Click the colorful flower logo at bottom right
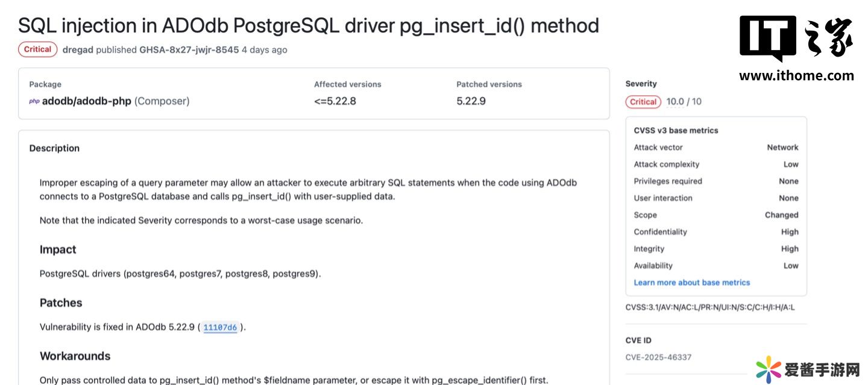 [x=769, y=368]
